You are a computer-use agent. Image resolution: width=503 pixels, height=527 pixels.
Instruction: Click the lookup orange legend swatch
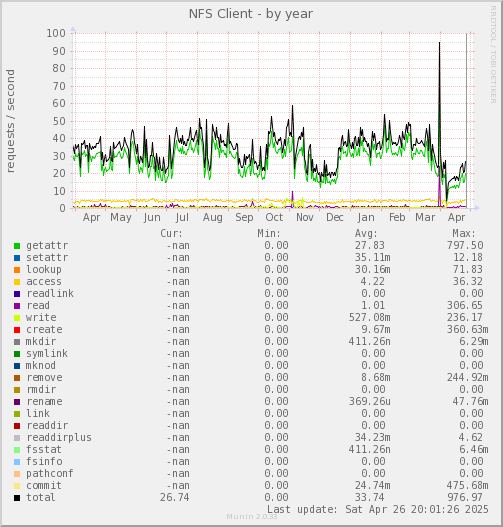click(x=17, y=270)
